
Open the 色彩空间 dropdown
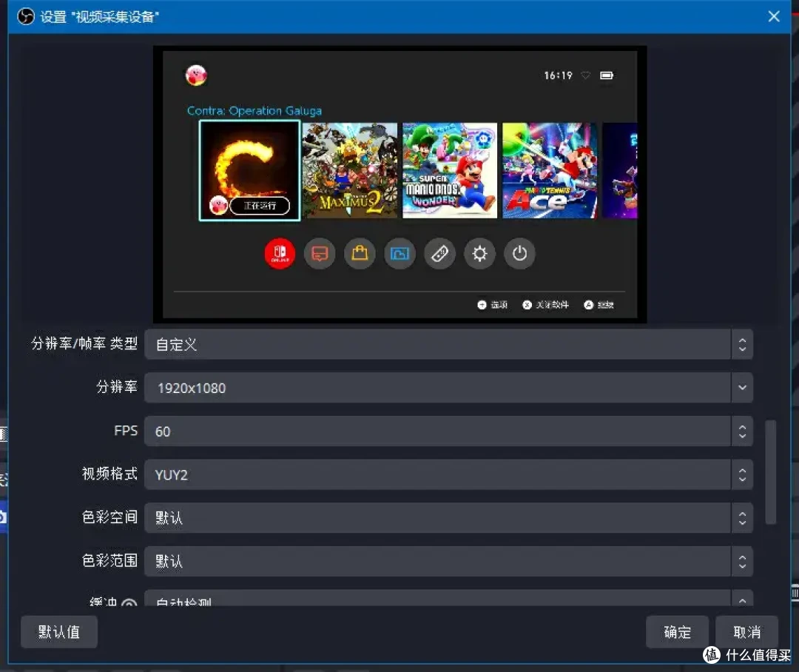coord(448,518)
